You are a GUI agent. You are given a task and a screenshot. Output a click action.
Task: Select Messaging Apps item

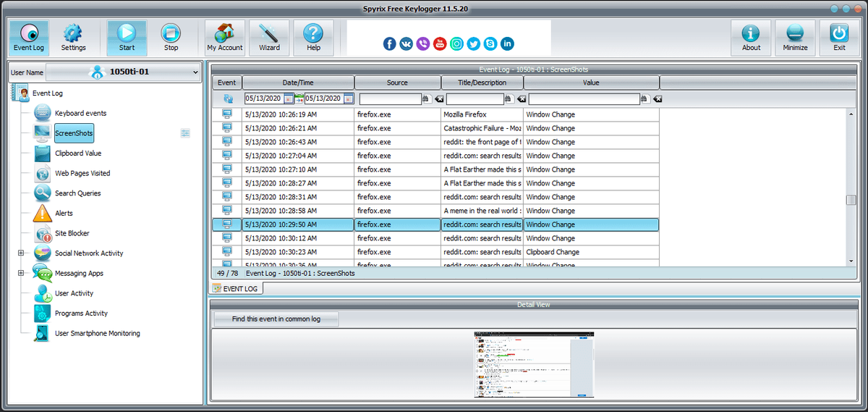(x=79, y=274)
